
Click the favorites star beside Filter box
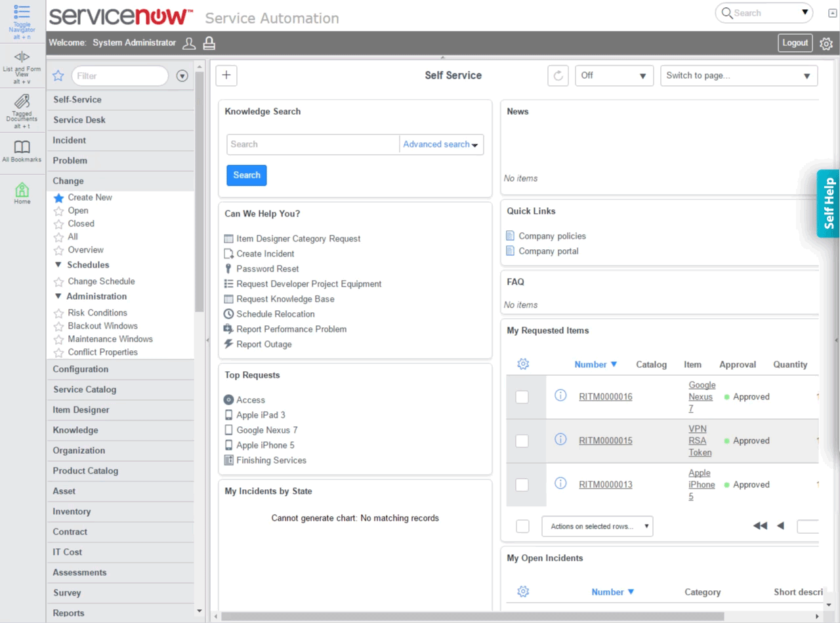(x=58, y=76)
